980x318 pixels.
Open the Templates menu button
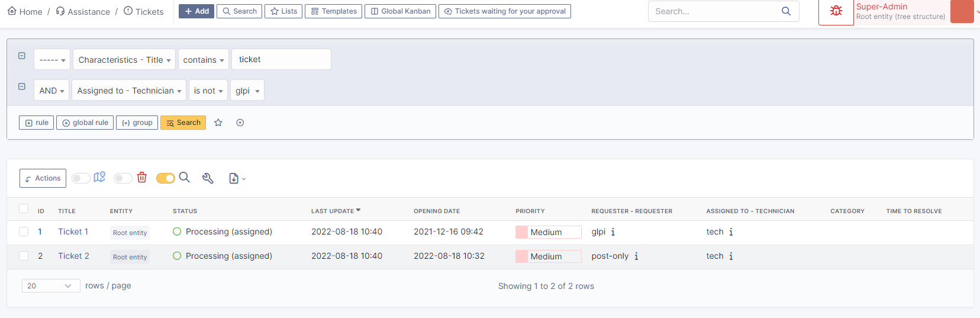tap(334, 11)
